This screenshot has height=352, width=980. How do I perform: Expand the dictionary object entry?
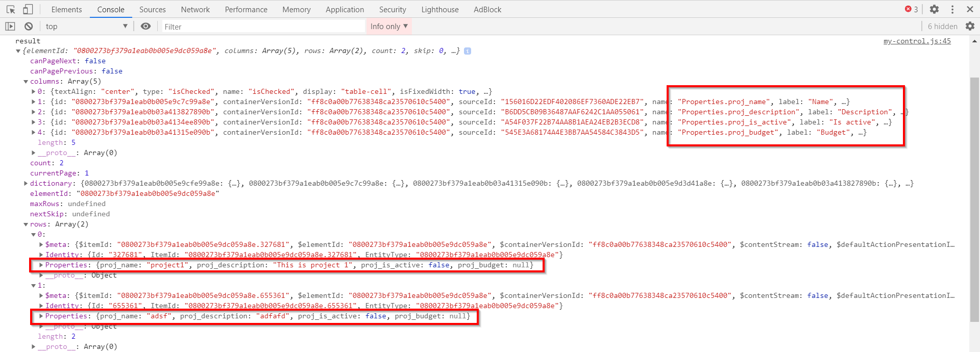(26, 184)
